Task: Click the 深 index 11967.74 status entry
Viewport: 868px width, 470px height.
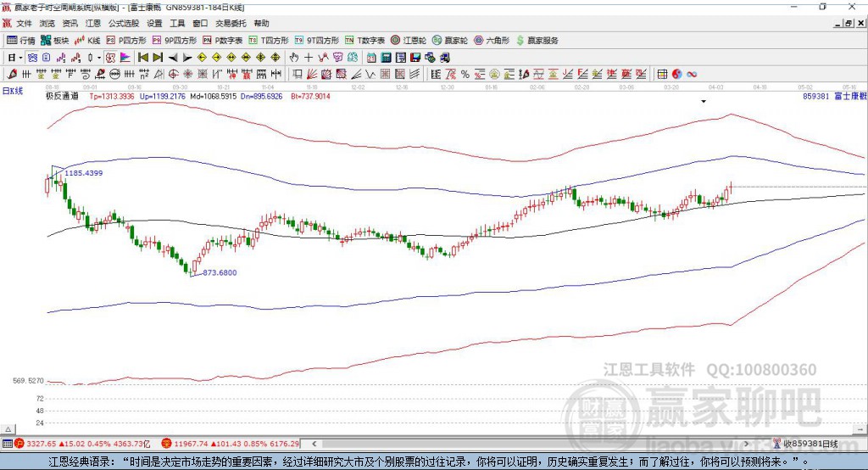Action: tap(231, 444)
